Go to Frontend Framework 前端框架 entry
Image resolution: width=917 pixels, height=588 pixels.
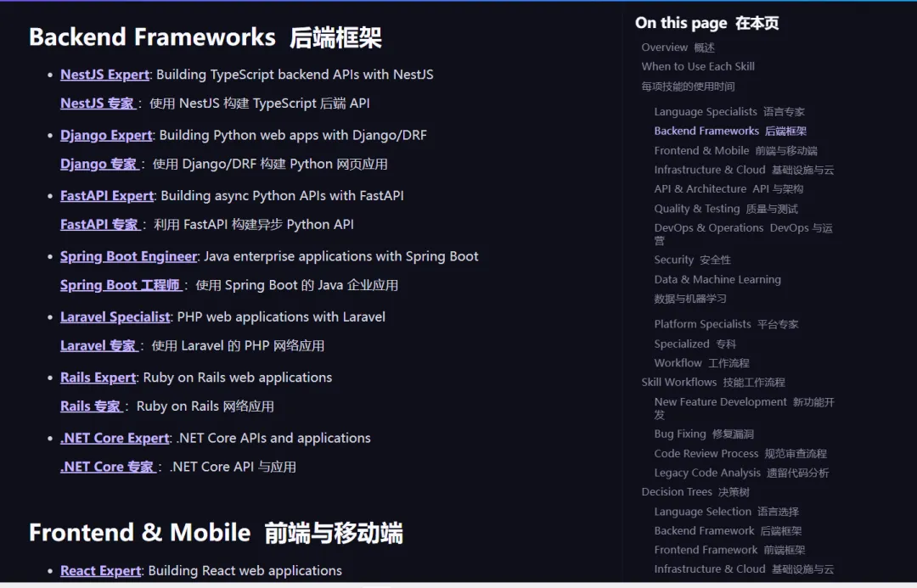click(730, 551)
